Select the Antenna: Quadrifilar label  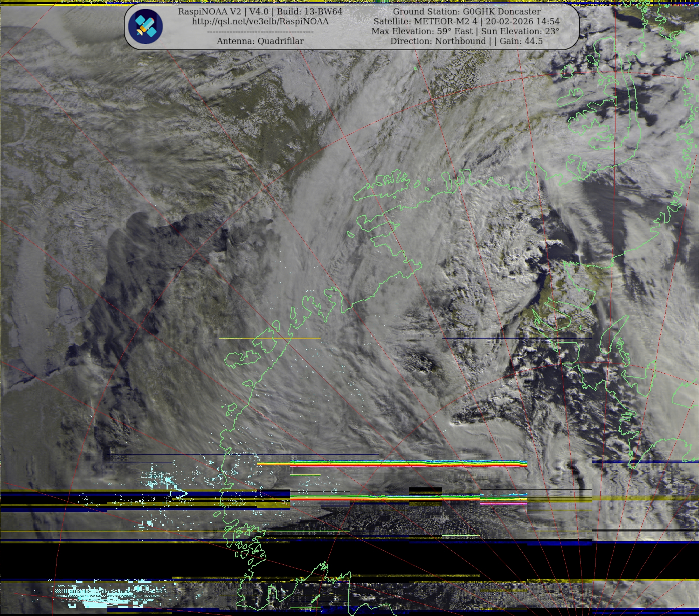(x=260, y=41)
